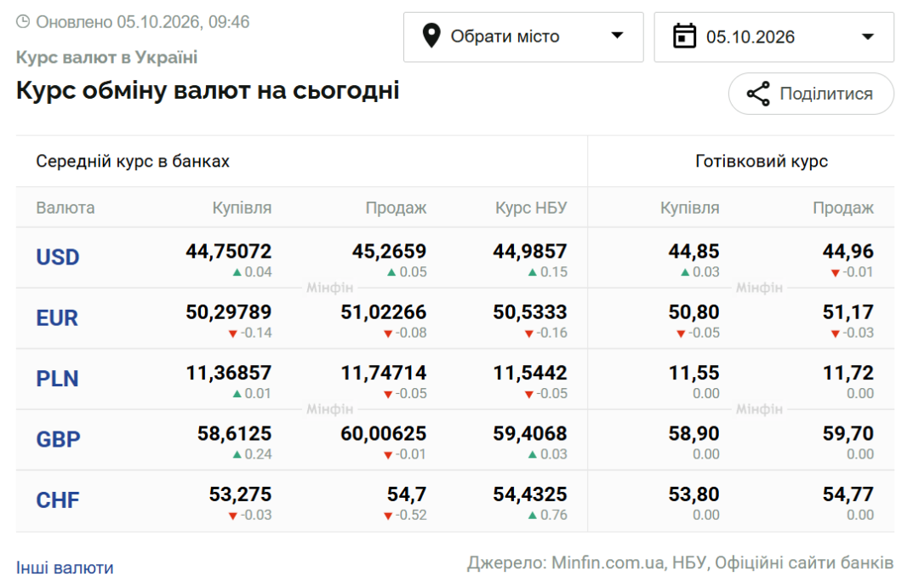919x588 pixels.
Task: Select Середній курс в банках header
Action: coord(133,161)
